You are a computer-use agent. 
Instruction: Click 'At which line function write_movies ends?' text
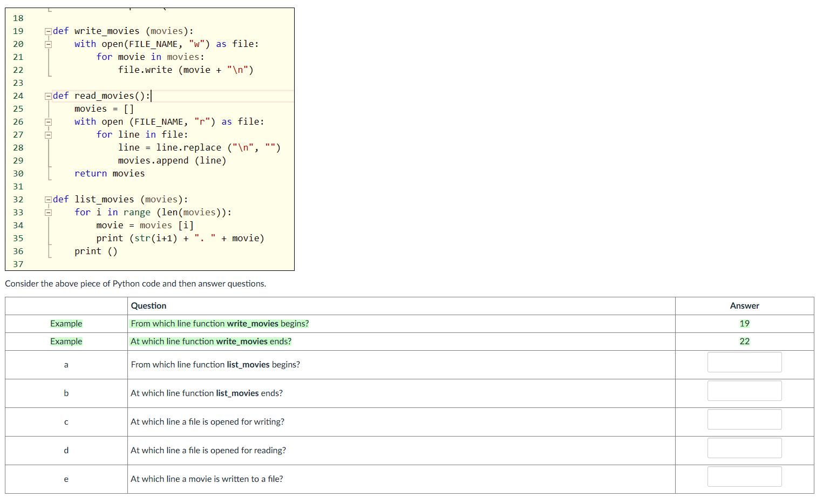pos(211,341)
